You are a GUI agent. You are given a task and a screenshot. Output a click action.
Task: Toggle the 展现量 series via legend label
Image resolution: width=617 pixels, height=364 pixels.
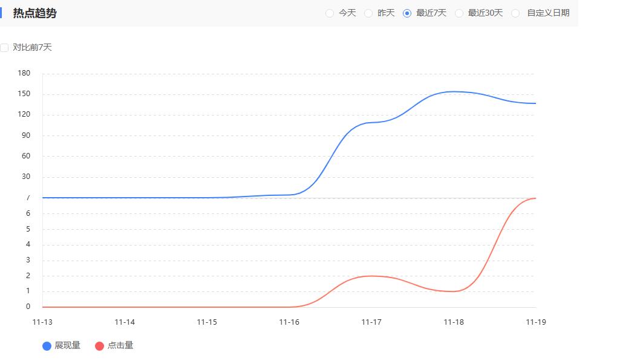point(67,346)
